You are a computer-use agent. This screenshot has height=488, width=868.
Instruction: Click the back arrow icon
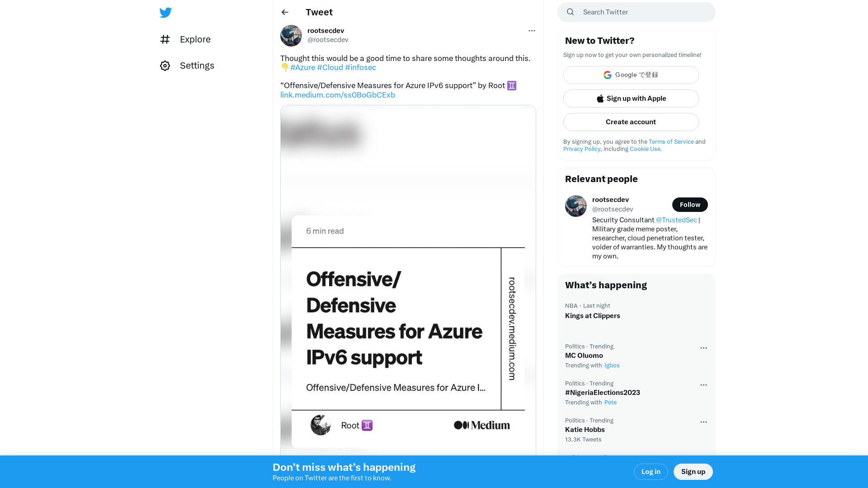[284, 12]
